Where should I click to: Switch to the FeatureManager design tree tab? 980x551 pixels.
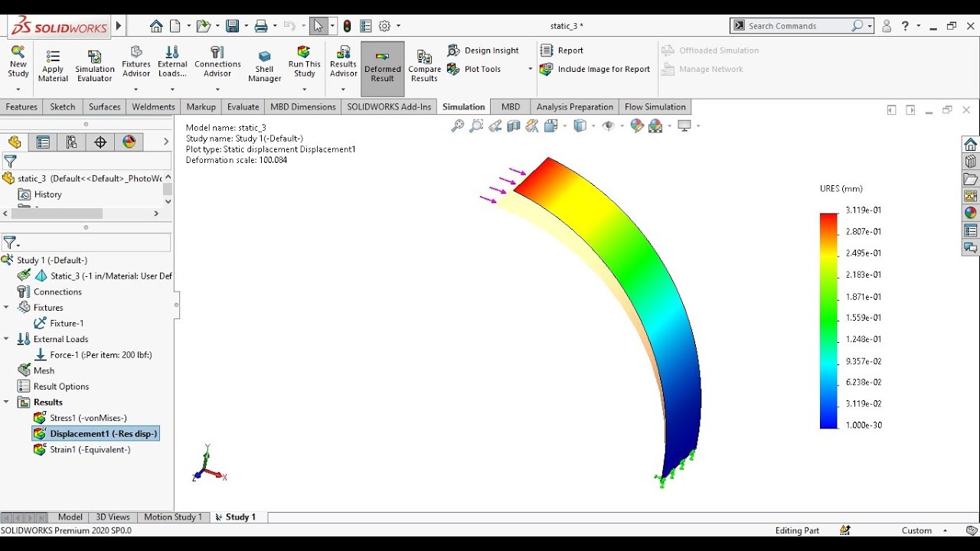pyautogui.click(x=15, y=142)
